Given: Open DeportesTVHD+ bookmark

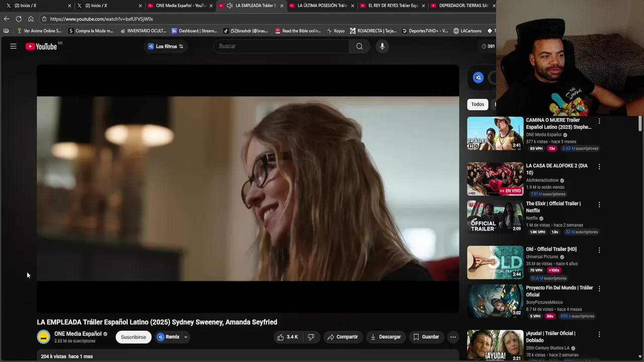Looking at the screenshot, I should [425, 31].
